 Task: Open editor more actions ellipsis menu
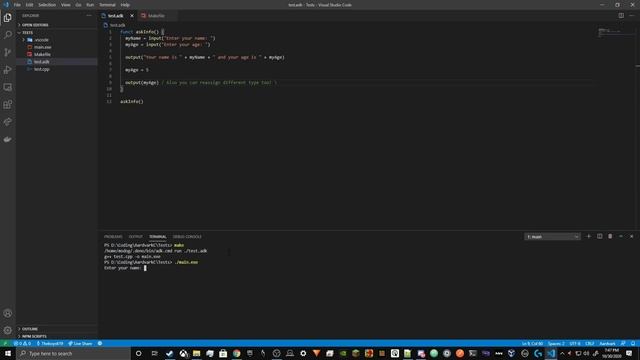pos(631,16)
